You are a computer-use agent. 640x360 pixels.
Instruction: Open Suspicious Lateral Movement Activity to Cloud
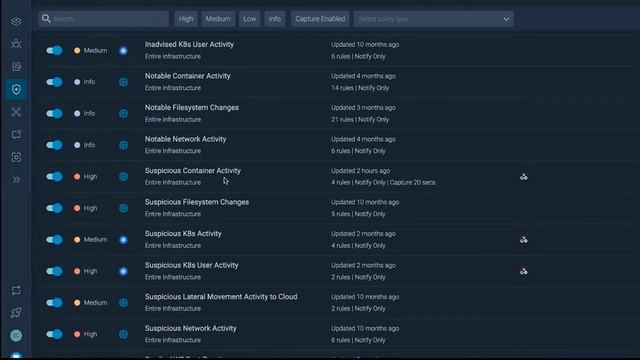221,297
